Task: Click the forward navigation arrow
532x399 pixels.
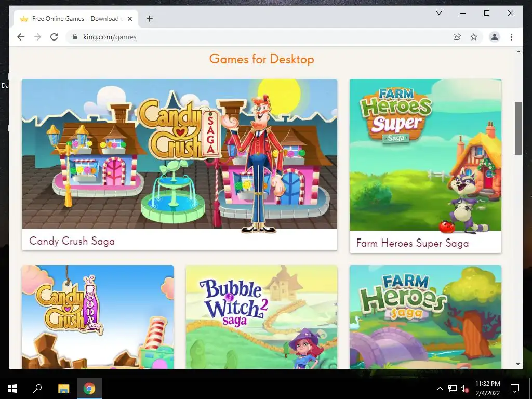Action: [37, 37]
